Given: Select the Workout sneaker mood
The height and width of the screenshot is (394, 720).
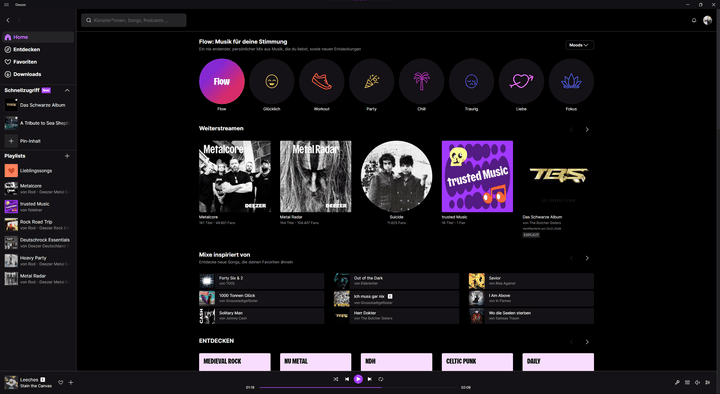Looking at the screenshot, I should click(x=321, y=81).
